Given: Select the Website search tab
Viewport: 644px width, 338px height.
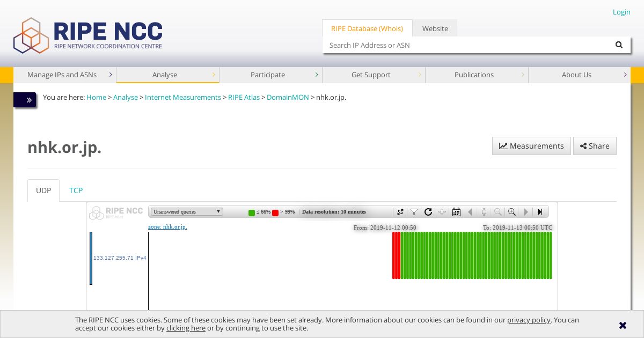Looking at the screenshot, I should pyautogui.click(x=435, y=28).
